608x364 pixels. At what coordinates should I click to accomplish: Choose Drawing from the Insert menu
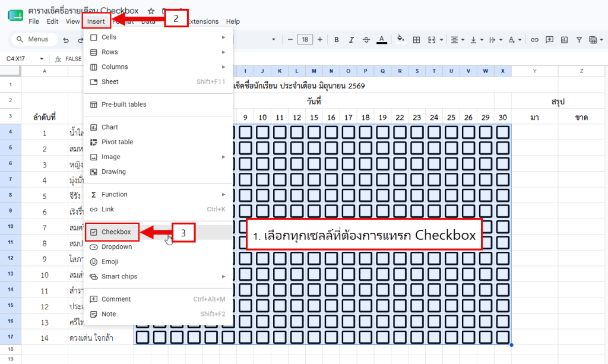[158, 172]
